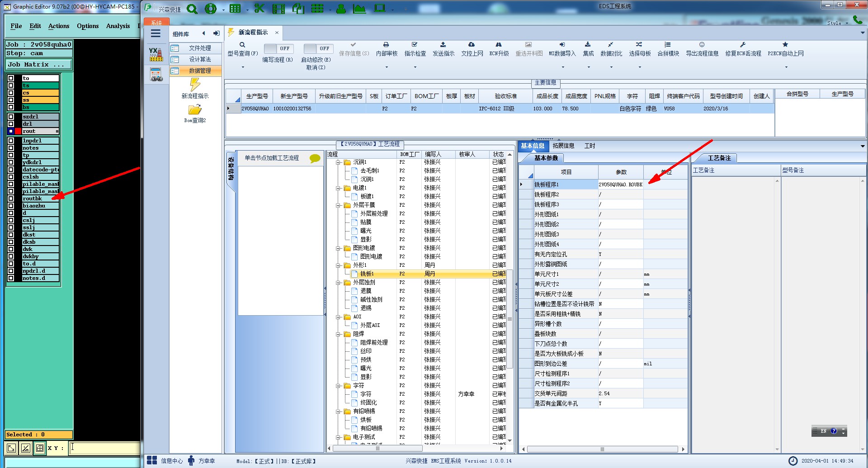This screenshot has width=868, height=468.
Task: Open dropdown arrow under 内部审核
Action: (387, 67)
